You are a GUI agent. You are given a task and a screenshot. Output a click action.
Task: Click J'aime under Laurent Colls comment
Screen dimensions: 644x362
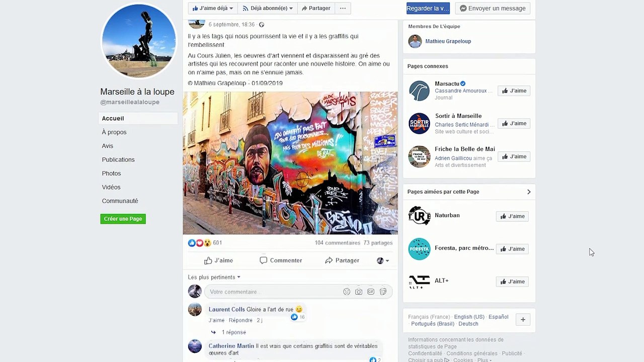(x=217, y=320)
